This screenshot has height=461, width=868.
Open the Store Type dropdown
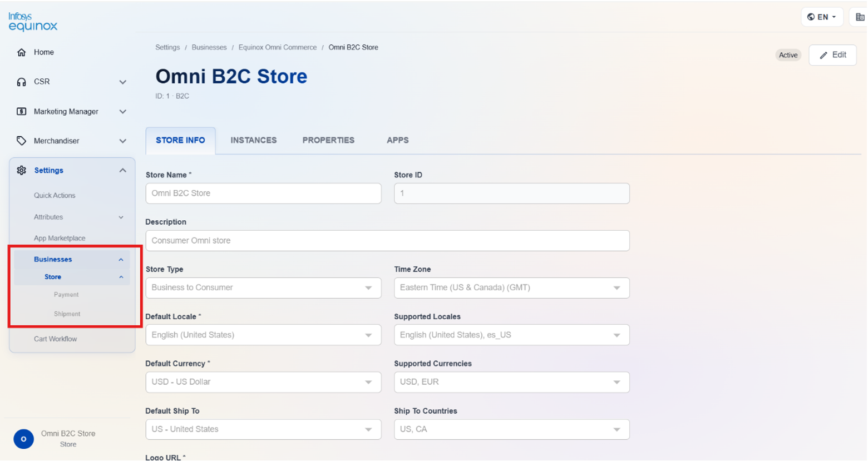263,288
